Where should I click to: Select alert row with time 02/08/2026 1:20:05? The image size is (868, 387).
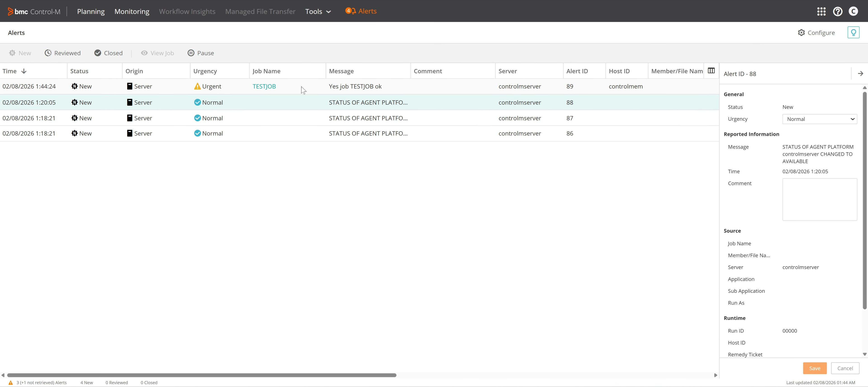pos(359,102)
